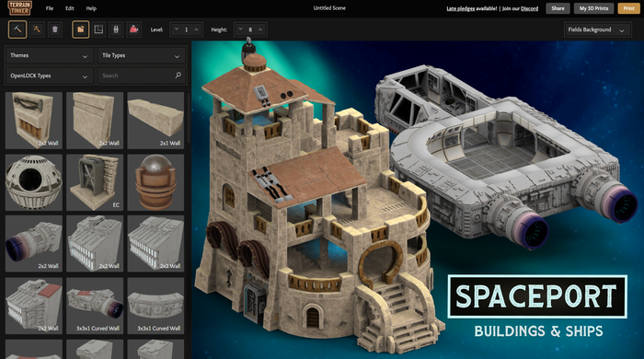This screenshot has width=644, height=359.
Task: Select the trash delete tool
Action: click(x=55, y=29)
